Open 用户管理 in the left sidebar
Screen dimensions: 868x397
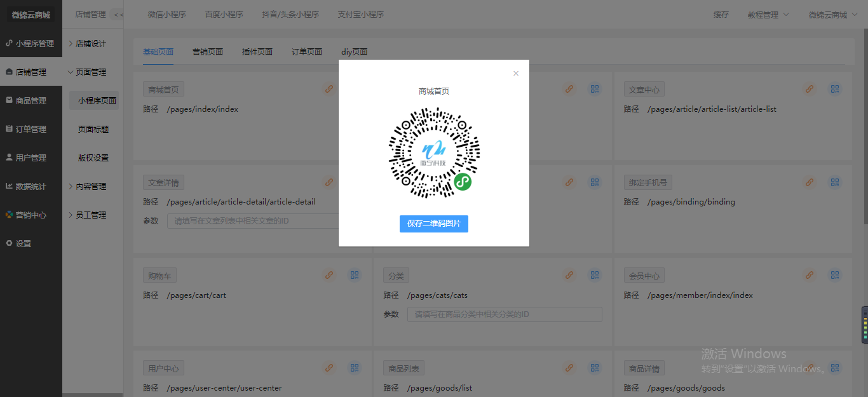31,158
